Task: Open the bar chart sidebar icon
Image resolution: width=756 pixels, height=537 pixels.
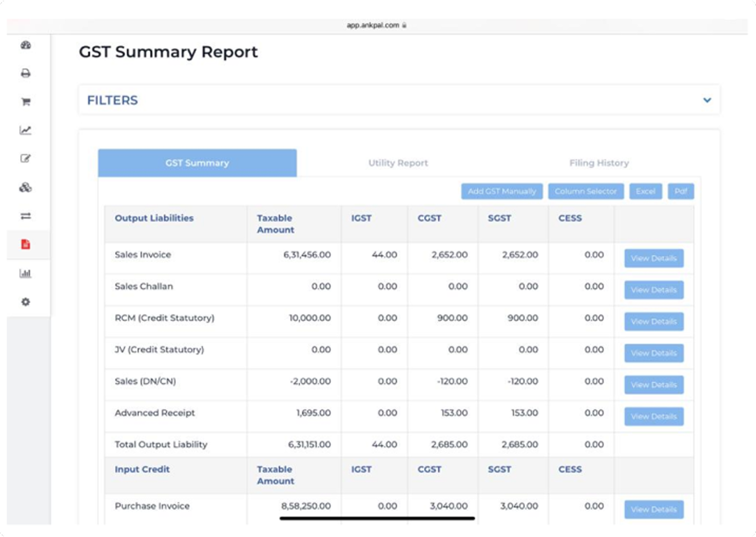Action: click(26, 274)
